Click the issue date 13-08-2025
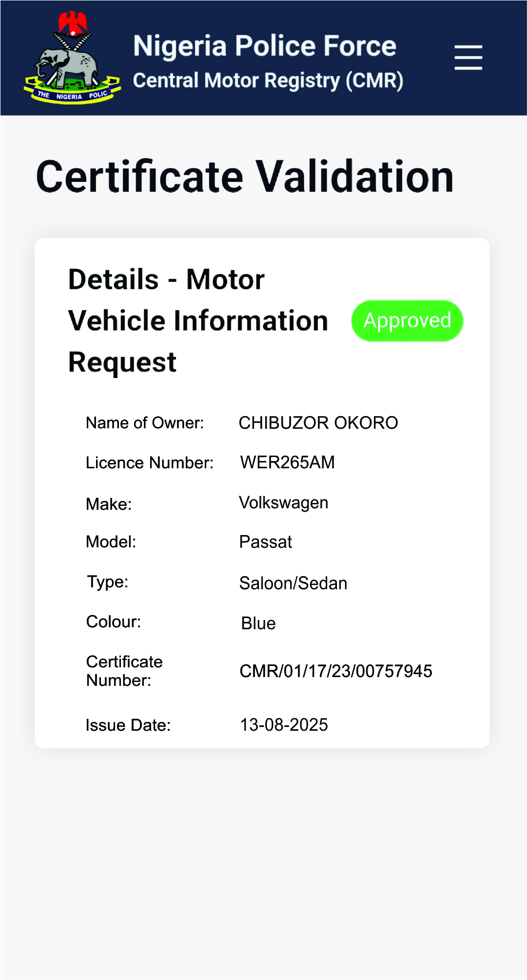 click(x=284, y=725)
